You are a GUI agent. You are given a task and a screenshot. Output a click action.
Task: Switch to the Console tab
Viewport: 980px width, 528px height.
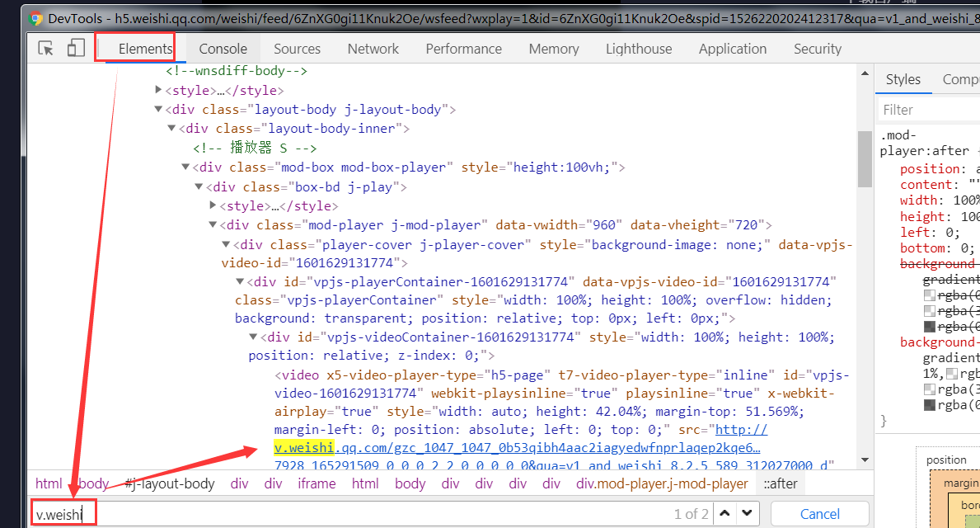point(223,49)
